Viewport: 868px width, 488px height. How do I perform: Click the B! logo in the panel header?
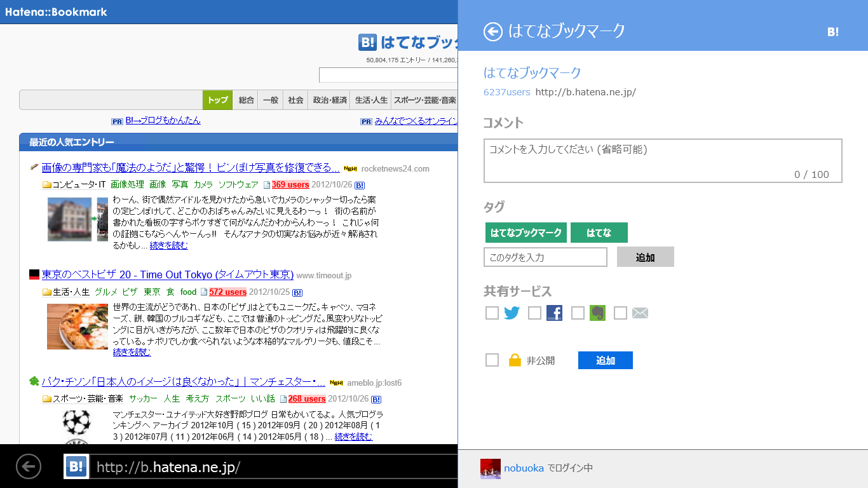(832, 32)
